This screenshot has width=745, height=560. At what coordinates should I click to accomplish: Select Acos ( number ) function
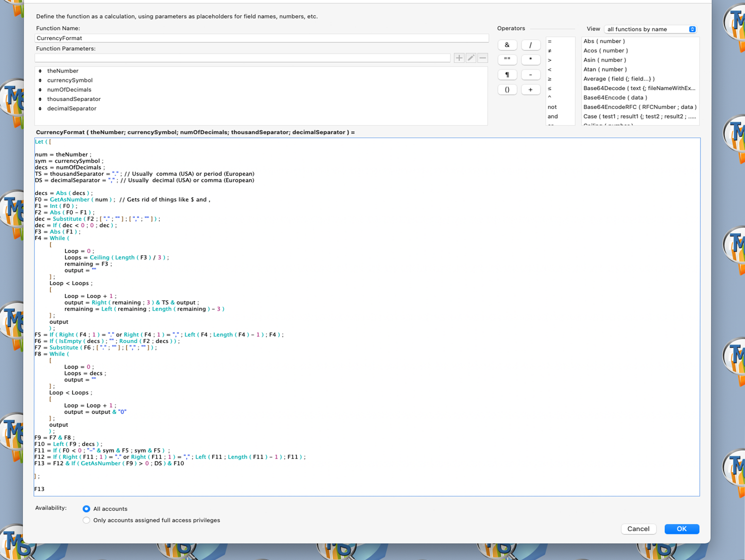640,50
